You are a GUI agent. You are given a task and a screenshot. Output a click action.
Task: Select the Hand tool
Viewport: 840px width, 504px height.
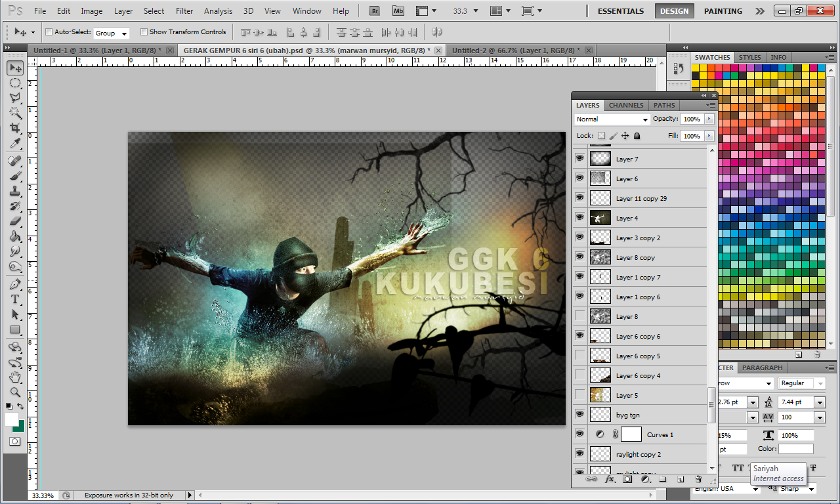[15, 377]
